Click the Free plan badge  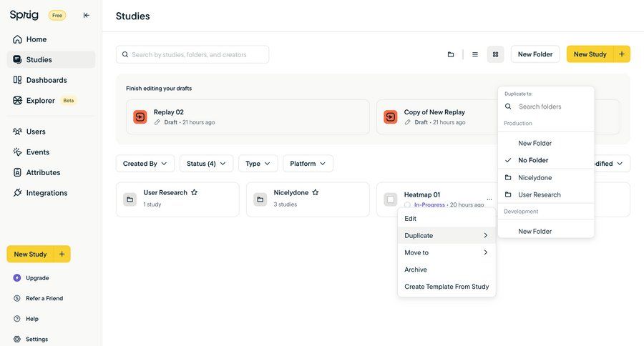[57, 16]
